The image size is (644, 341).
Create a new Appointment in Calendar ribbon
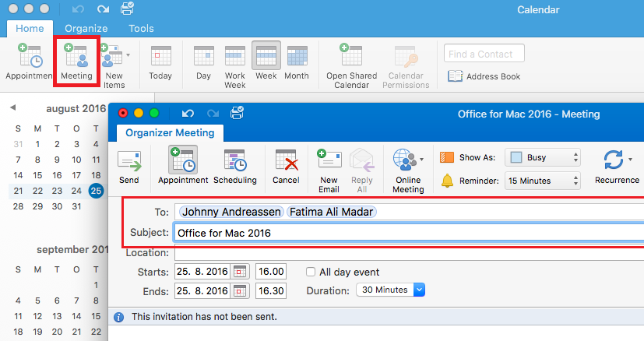pos(29,62)
